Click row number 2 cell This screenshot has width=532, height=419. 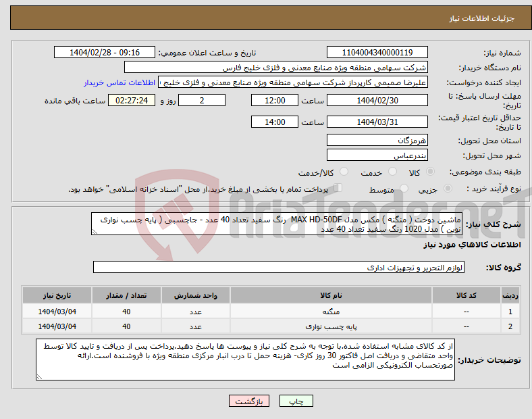point(510,326)
